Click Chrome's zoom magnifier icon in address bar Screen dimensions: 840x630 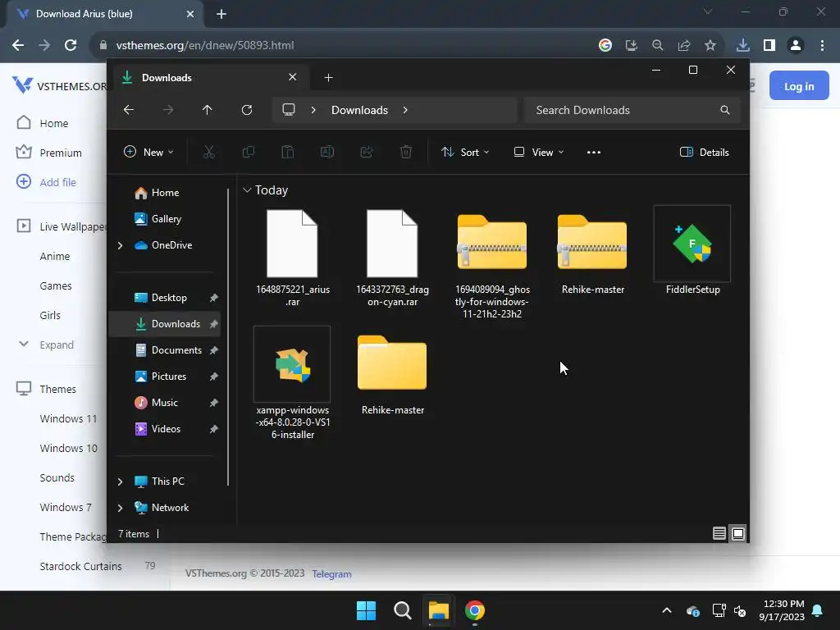click(657, 45)
